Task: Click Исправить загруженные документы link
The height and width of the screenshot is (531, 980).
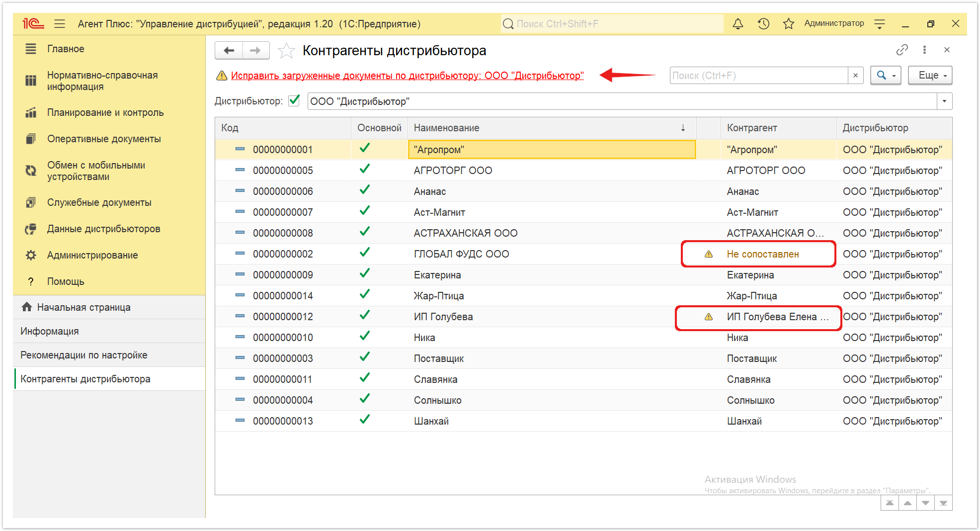Action: coord(407,76)
